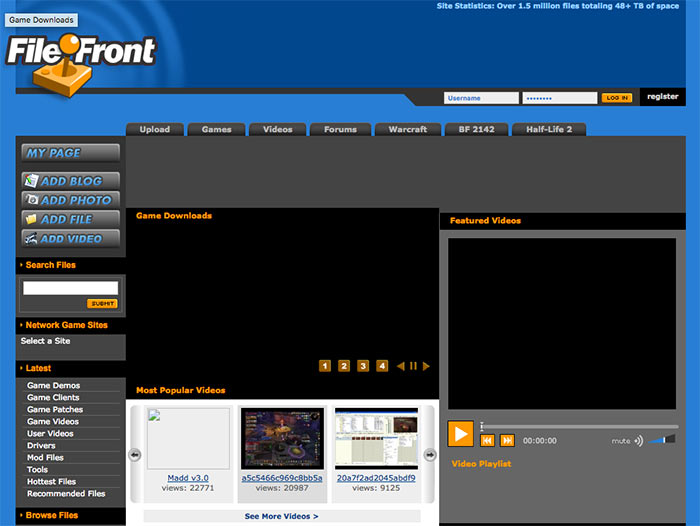Click the Warcraft gameplay video thumbnail

coord(282,438)
